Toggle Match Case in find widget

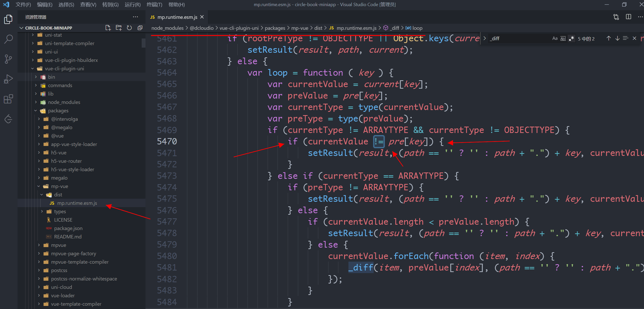[x=555, y=38]
